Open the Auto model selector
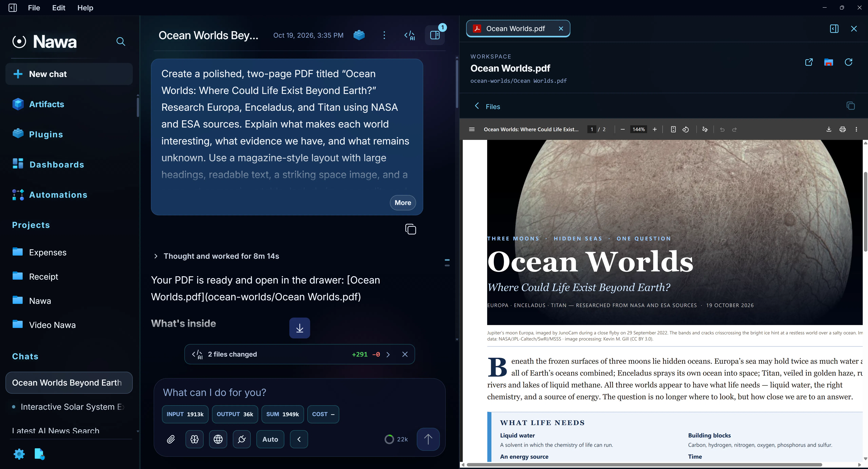The height and width of the screenshot is (469, 868). click(270, 439)
